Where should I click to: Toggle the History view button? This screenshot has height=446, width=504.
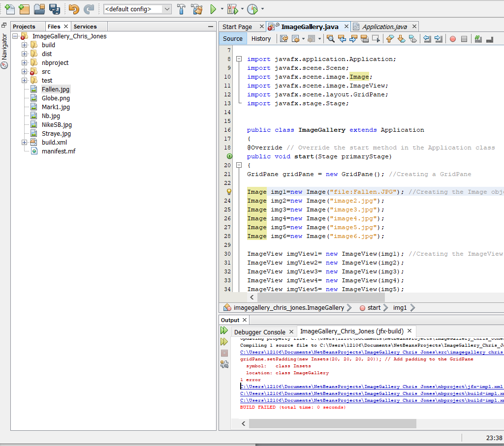pos(261,39)
